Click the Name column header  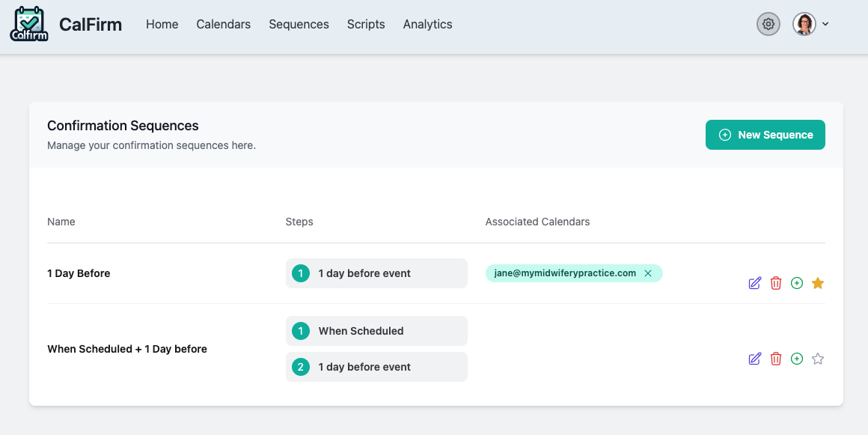tap(61, 222)
